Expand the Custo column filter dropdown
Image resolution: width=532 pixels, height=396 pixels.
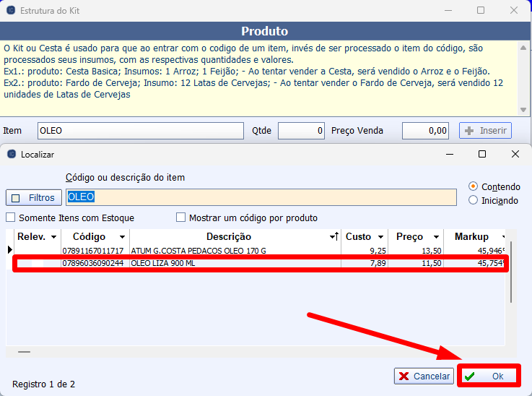380,237
